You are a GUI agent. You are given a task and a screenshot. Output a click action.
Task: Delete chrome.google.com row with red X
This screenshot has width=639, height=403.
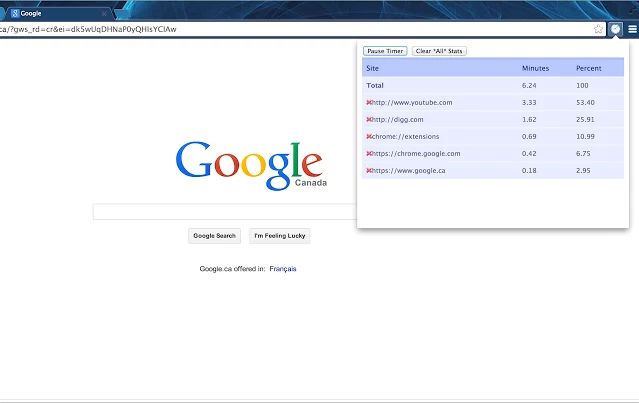[x=369, y=154]
